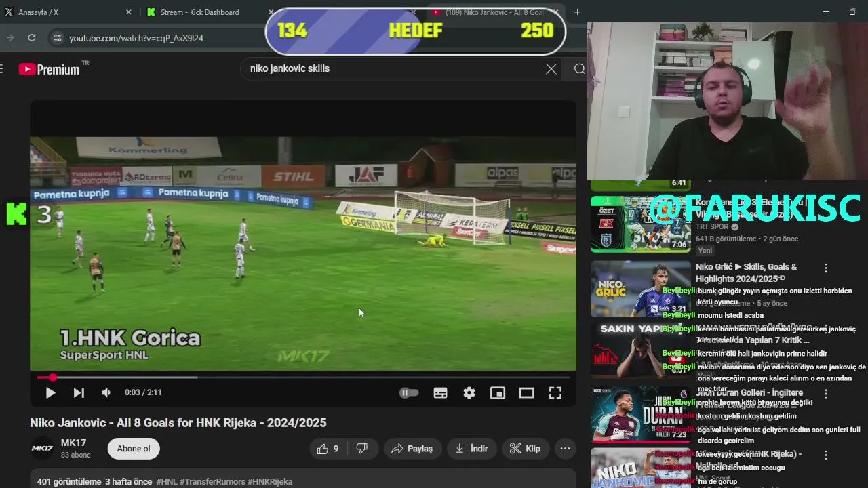The width and height of the screenshot is (868, 488).
Task: Enter fullscreen mode
Action: click(555, 392)
